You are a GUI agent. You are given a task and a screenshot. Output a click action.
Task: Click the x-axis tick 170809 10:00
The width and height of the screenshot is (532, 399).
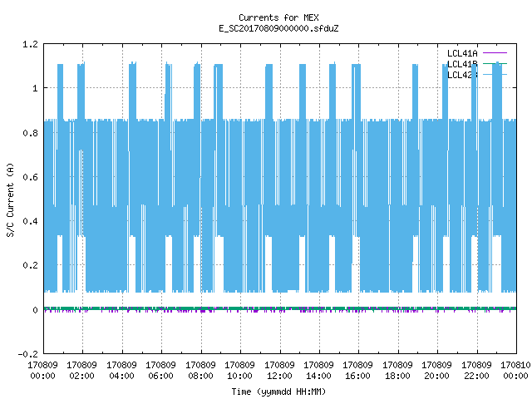(x=240, y=371)
